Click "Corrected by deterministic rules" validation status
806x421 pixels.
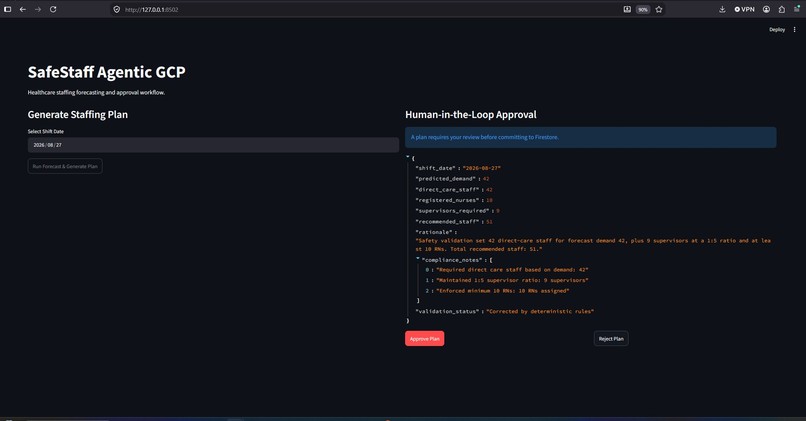point(540,312)
